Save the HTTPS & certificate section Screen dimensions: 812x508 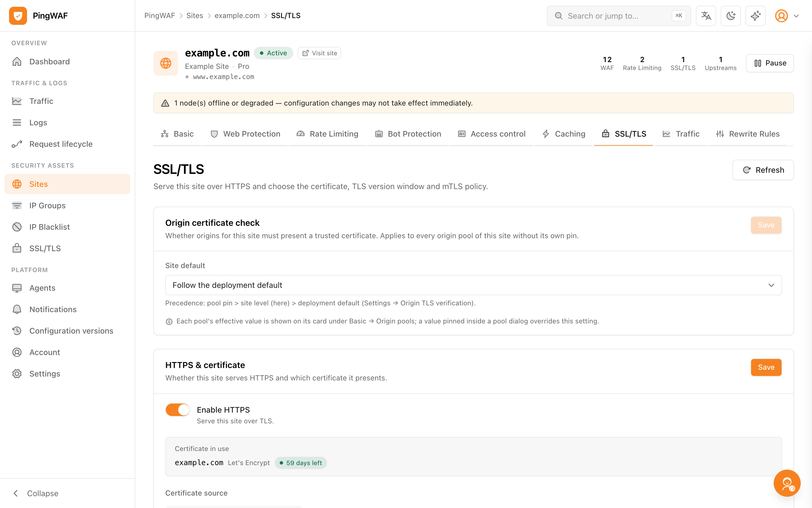[x=766, y=367]
